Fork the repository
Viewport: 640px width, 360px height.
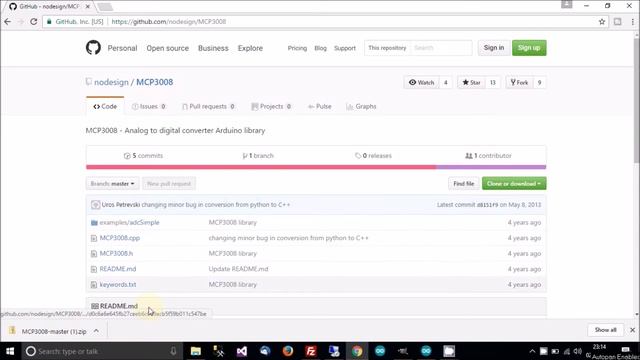[x=519, y=82]
